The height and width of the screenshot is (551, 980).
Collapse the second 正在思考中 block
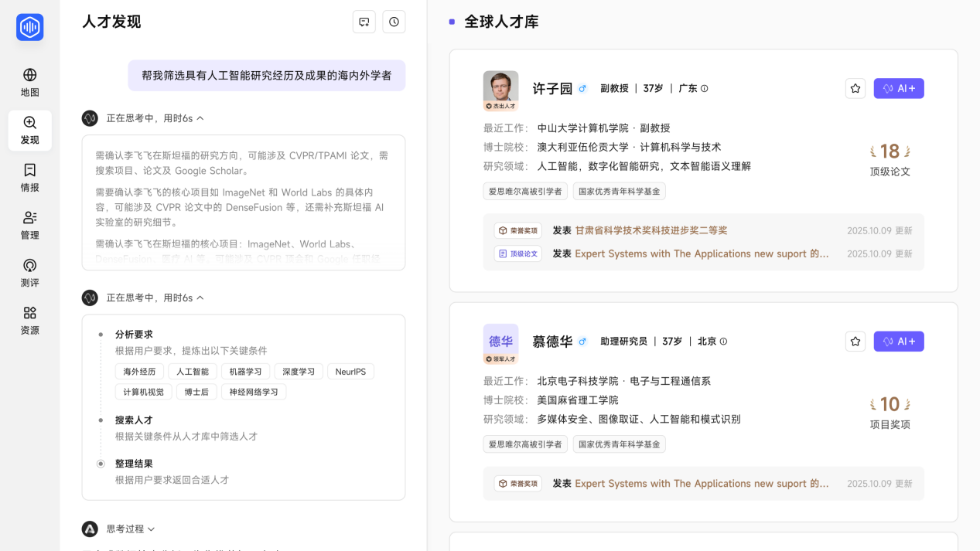pos(200,298)
